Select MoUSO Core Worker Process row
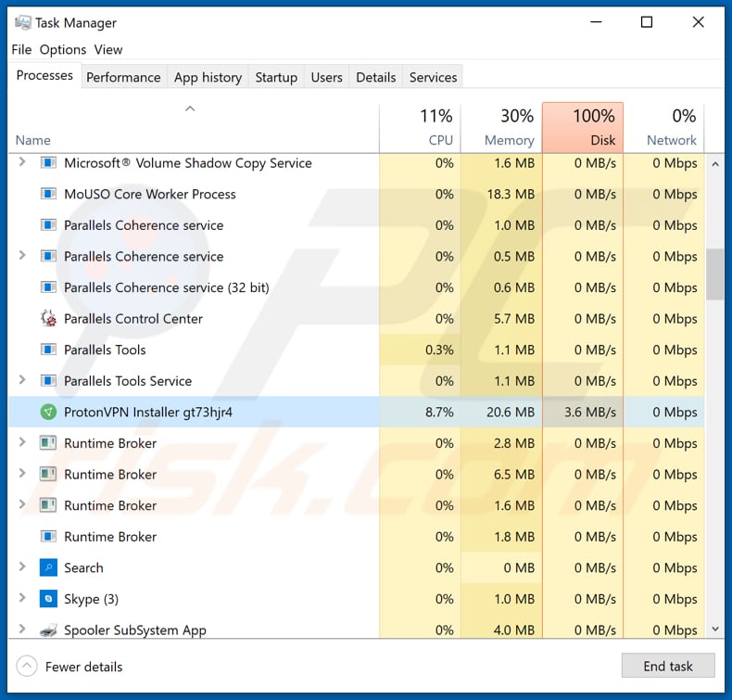The image size is (732, 700). [356, 194]
